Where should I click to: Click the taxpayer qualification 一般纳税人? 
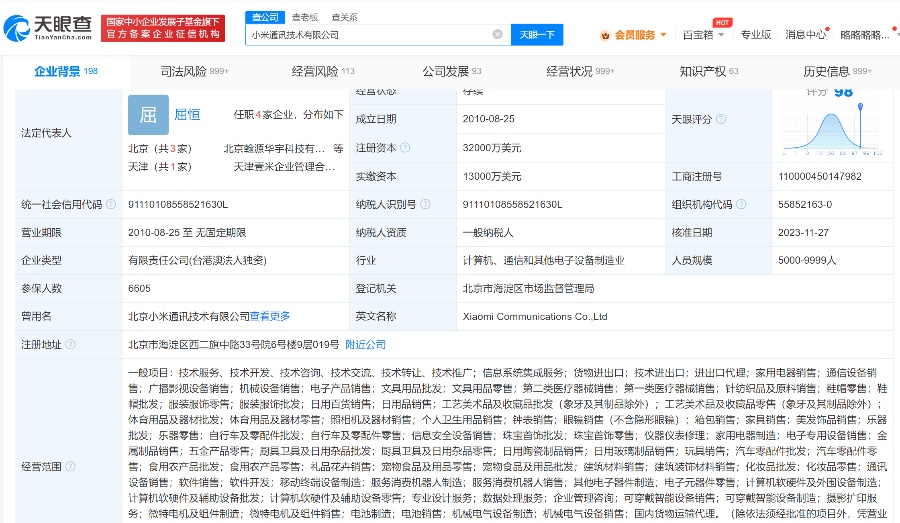pos(488,233)
